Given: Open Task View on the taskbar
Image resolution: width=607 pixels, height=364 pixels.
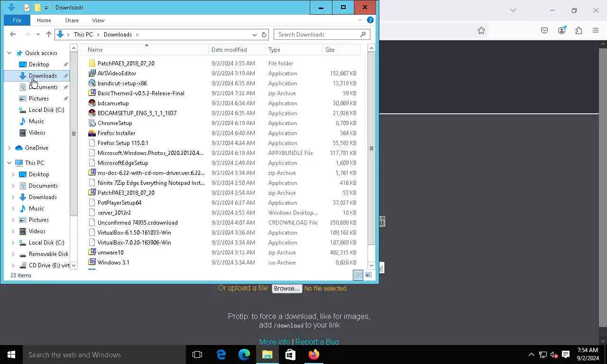Looking at the screenshot, I should coord(197,355).
